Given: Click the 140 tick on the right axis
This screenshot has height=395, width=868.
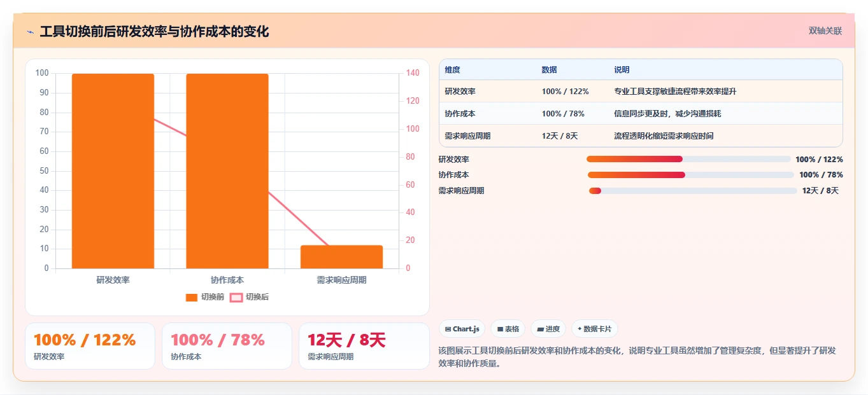Looking at the screenshot, I should pos(413,73).
